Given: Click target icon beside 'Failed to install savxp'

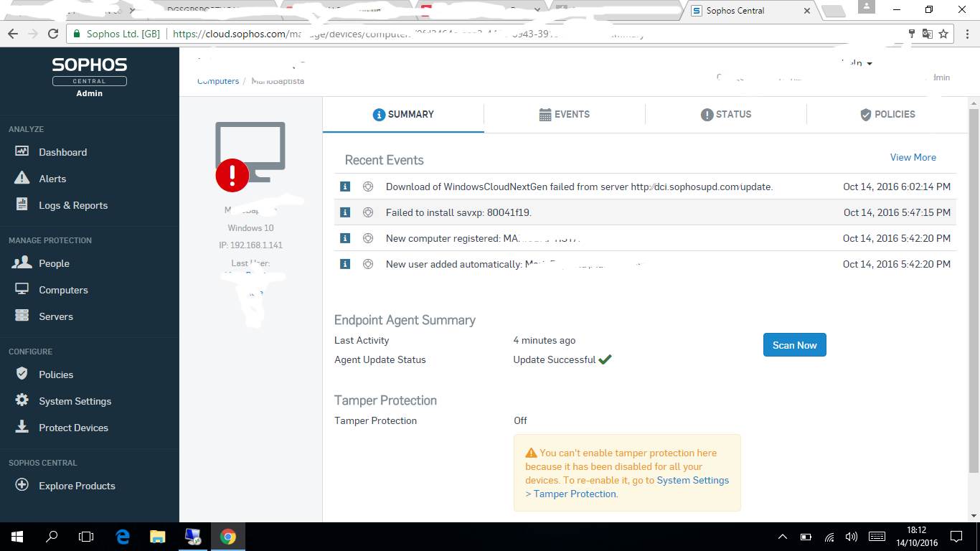Looking at the screenshot, I should point(368,212).
